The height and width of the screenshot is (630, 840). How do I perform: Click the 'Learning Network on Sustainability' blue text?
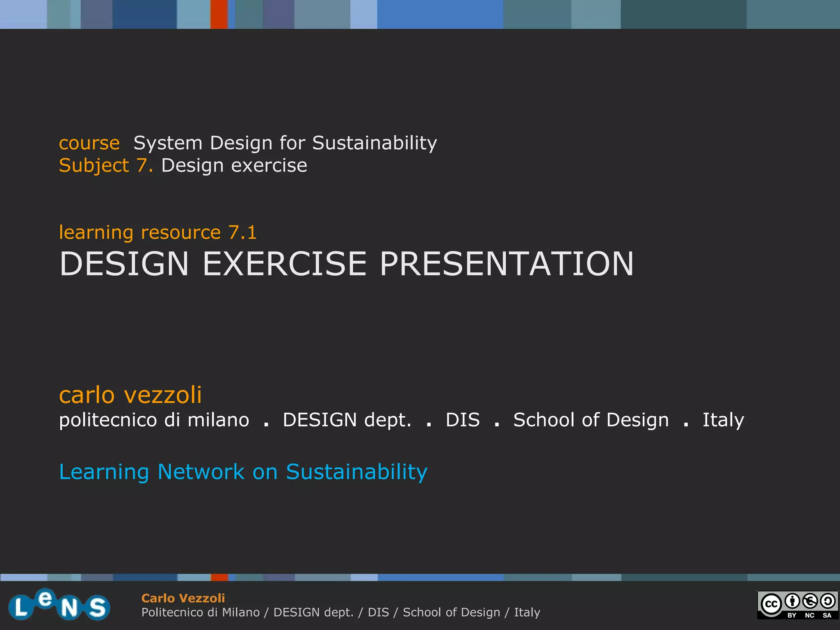coord(243,472)
